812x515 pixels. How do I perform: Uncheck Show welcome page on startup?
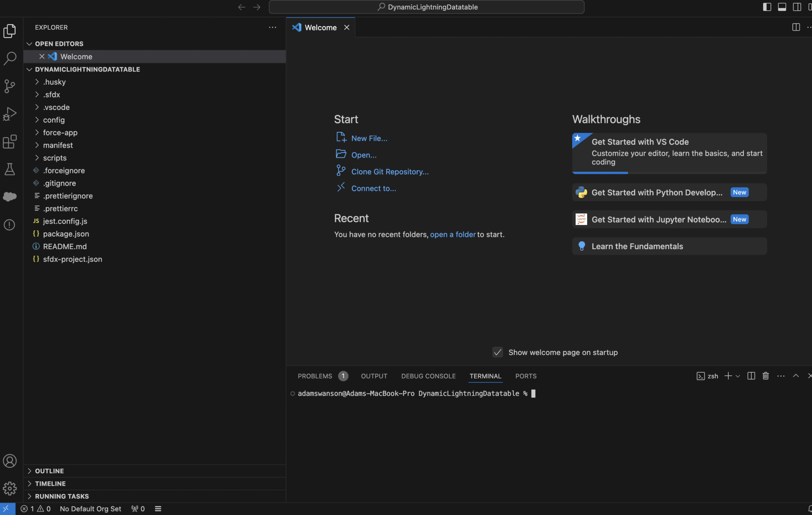[x=497, y=352]
